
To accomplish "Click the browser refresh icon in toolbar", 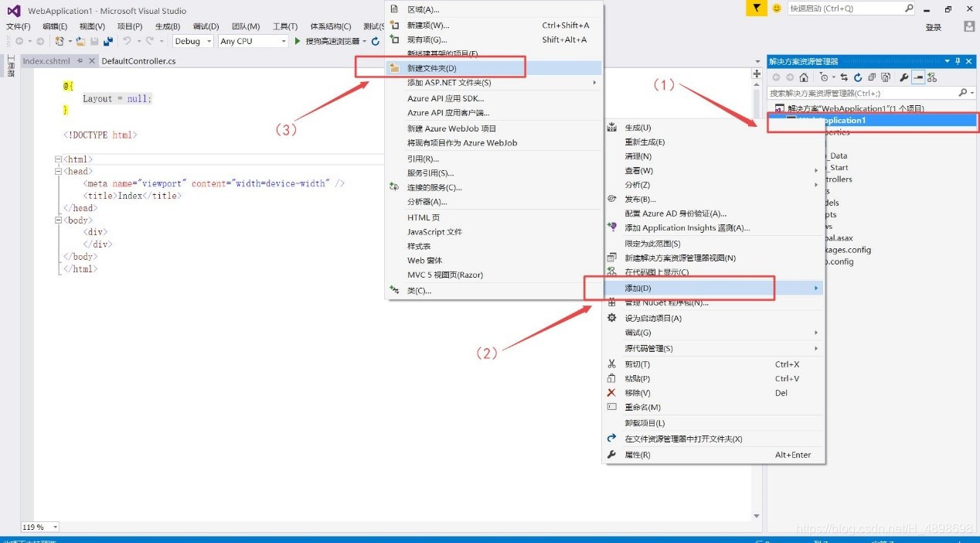I will (376, 41).
